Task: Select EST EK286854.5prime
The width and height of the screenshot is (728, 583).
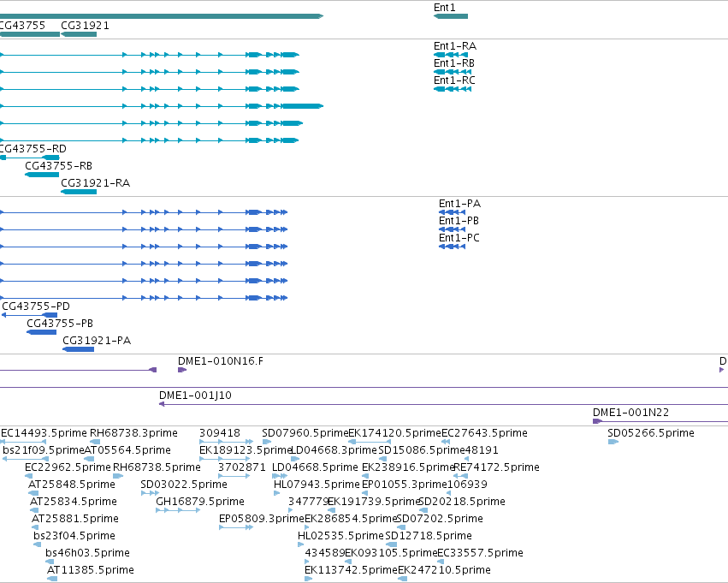Action: 351,519
